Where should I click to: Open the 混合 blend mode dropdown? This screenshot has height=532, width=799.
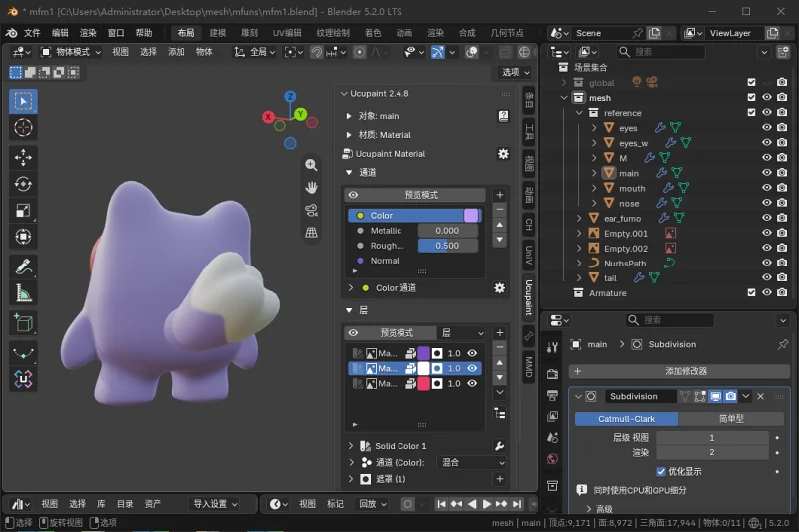(472, 463)
